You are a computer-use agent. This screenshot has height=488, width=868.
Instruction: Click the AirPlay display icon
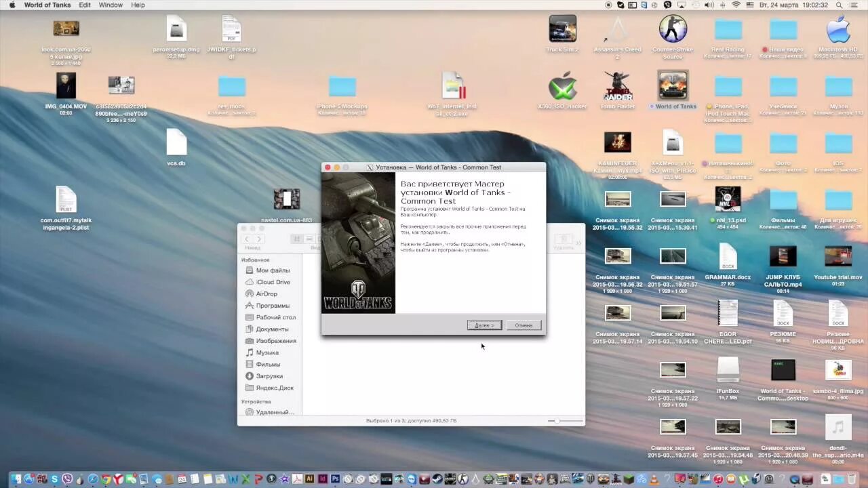(x=682, y=5)
